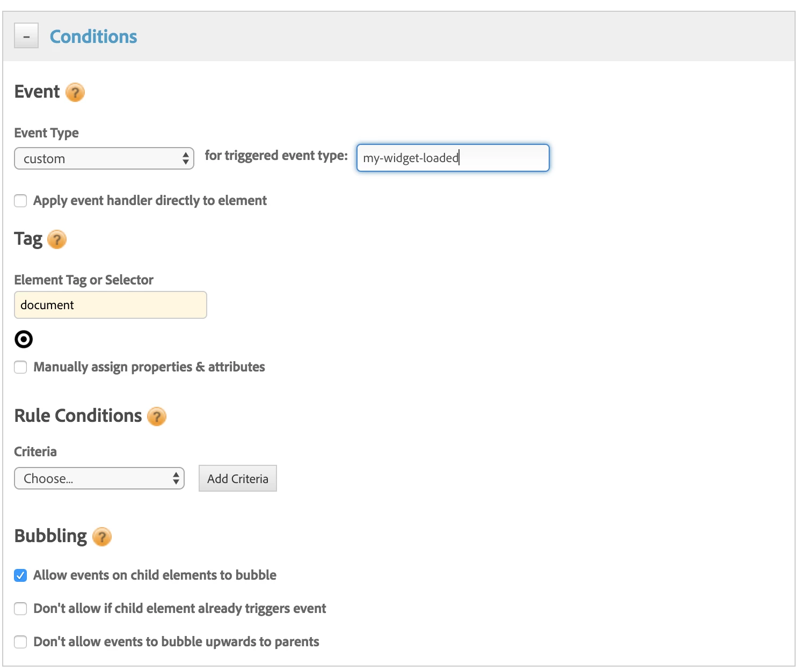Enable Apply event handler directly to element
The image size is (801, 672).
coord(20,201)
